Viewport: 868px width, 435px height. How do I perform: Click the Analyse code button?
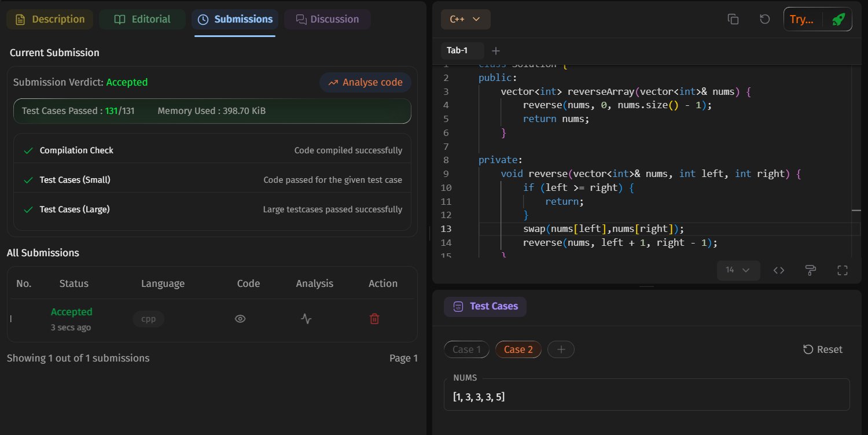pyautogui.click(x=365, y=82)
